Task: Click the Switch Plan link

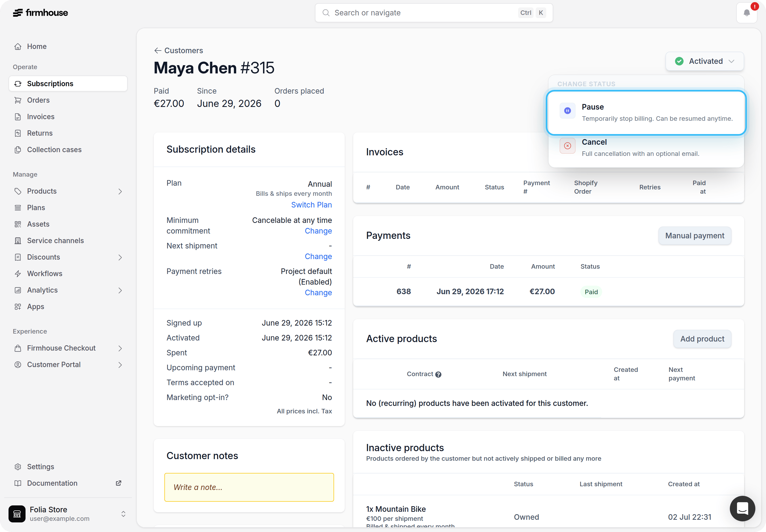Action: (x=311, y=205)
